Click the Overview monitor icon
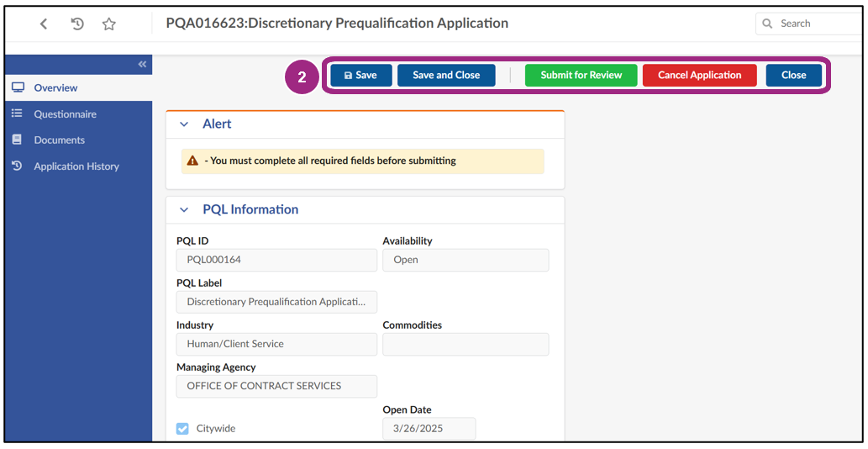 [18, 87]
